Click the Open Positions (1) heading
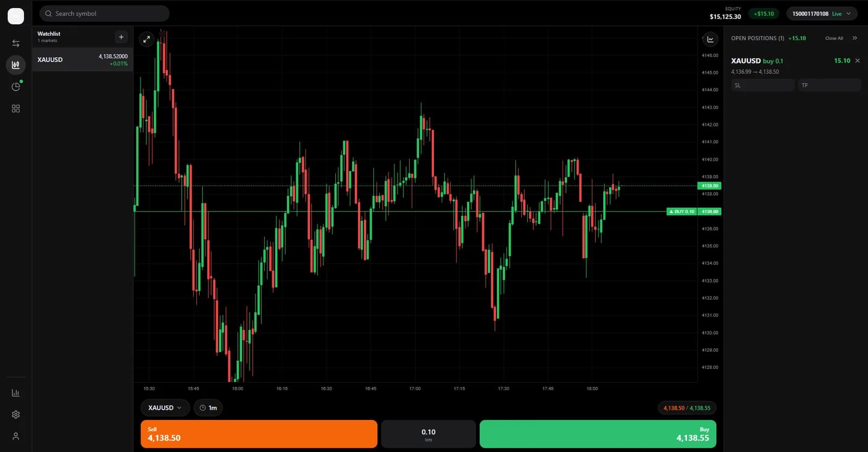Image resolution: width=868 pixels, height=452 pixels. coord(757,38)
